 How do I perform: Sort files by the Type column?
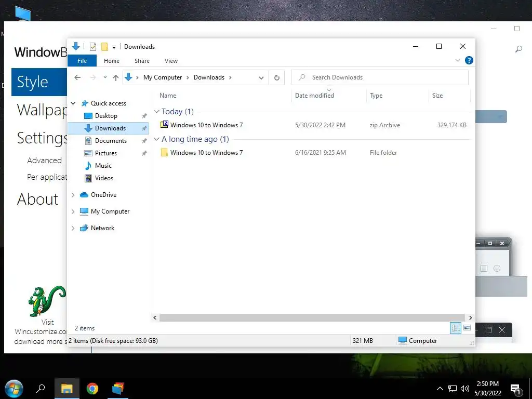(x=376, y=96)
